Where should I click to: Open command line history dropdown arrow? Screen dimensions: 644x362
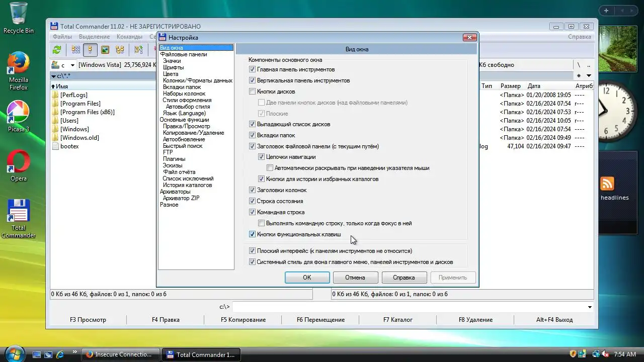point(590,307)
